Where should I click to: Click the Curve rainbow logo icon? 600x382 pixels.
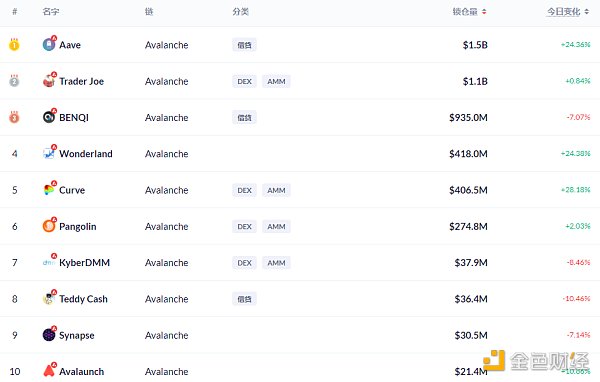coord(49,189)
